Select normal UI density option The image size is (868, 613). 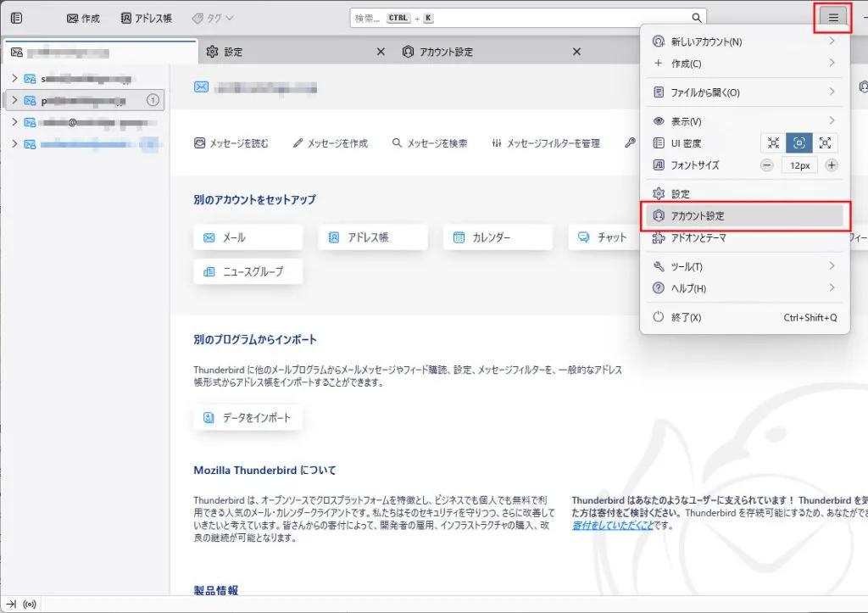(798, 143)
